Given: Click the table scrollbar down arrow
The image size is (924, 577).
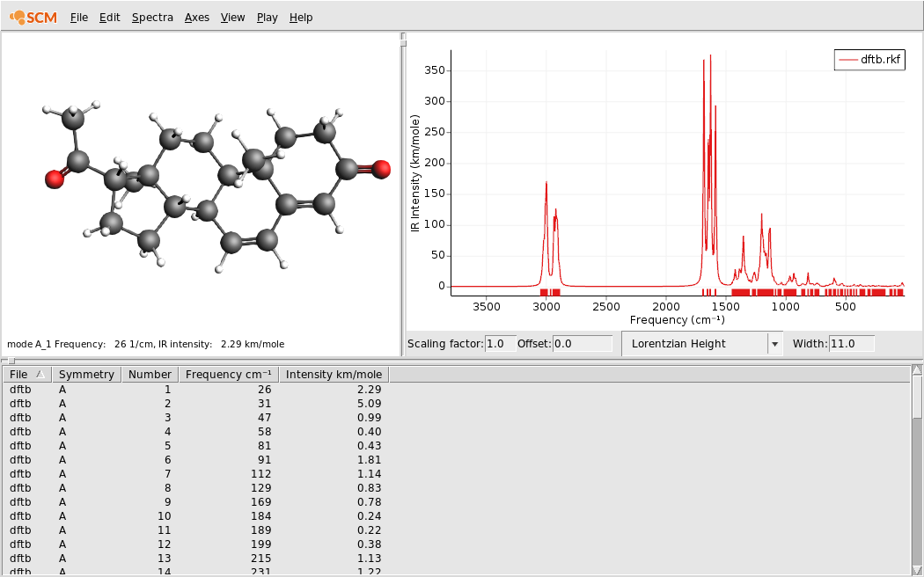Looking at the screenshot, I should (x=917, y=571).
